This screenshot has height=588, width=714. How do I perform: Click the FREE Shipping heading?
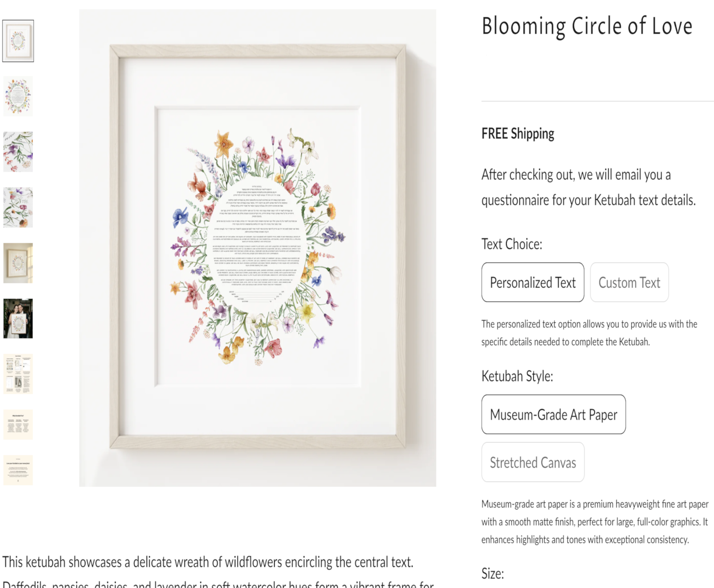[x=517, y=134]
